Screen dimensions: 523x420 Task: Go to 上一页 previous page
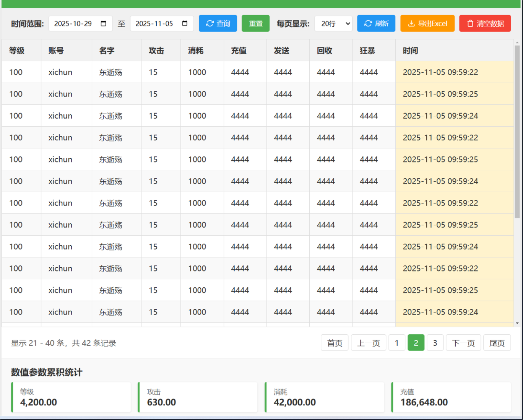tap(369, 343)
